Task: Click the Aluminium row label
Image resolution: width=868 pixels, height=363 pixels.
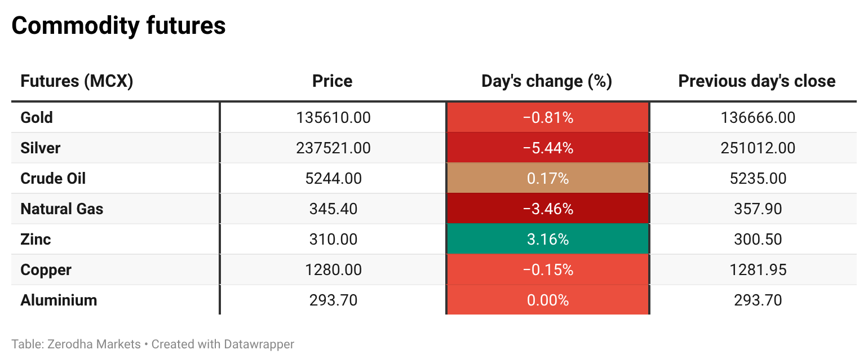Action: [59, 300]
